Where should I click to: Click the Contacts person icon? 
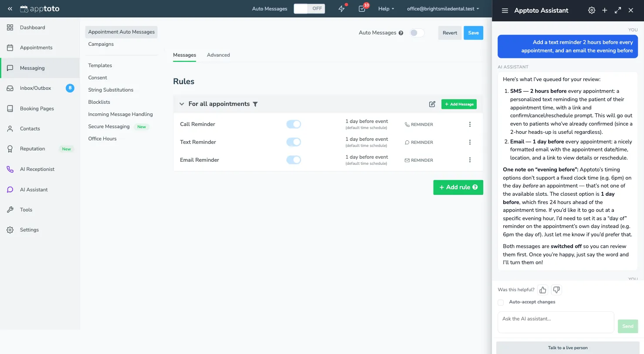tap(10, 129)
